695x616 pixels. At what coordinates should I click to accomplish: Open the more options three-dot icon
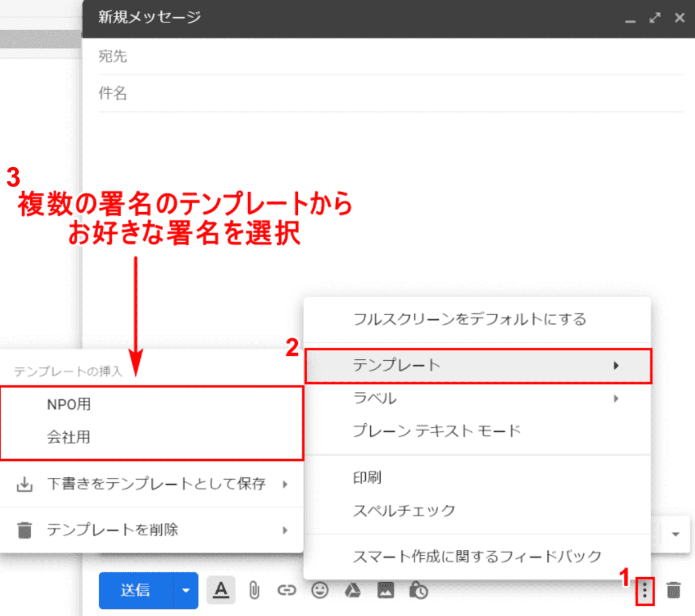[645, 590]
